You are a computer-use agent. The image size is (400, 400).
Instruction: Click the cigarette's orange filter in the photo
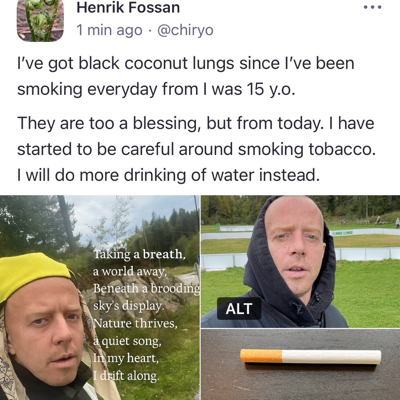(x=261, y=356)
